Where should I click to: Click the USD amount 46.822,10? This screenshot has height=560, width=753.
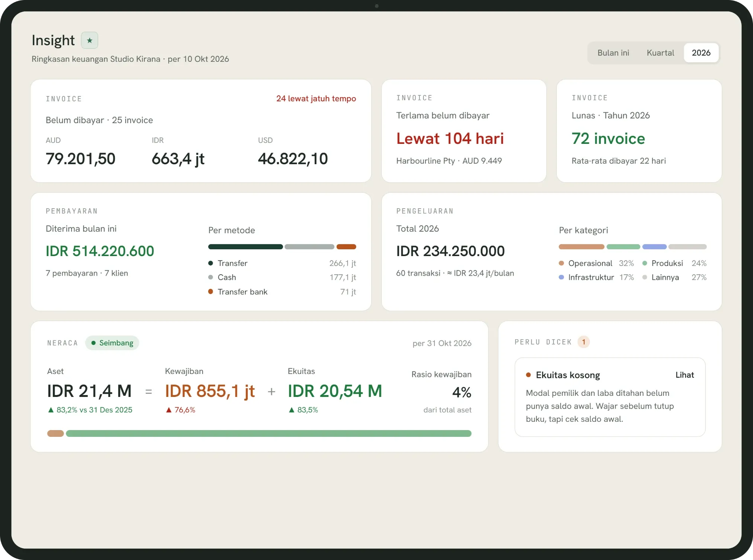(293, 159)
